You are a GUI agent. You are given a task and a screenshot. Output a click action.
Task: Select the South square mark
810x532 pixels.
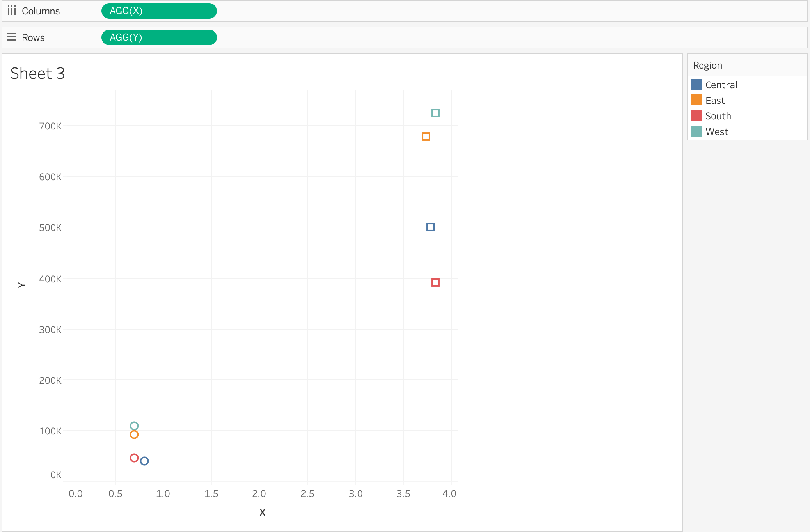[x=435, y=282]
